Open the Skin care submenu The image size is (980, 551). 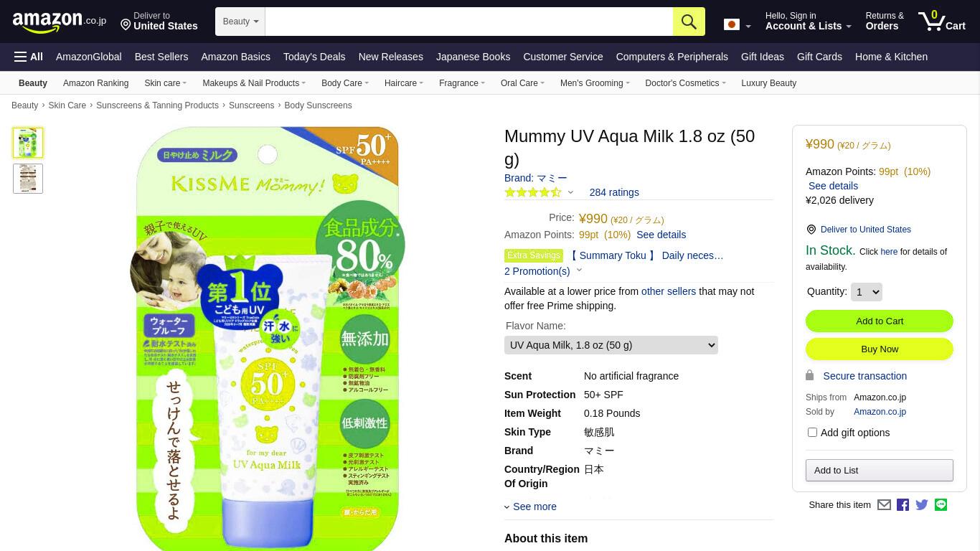click(165, 83)
